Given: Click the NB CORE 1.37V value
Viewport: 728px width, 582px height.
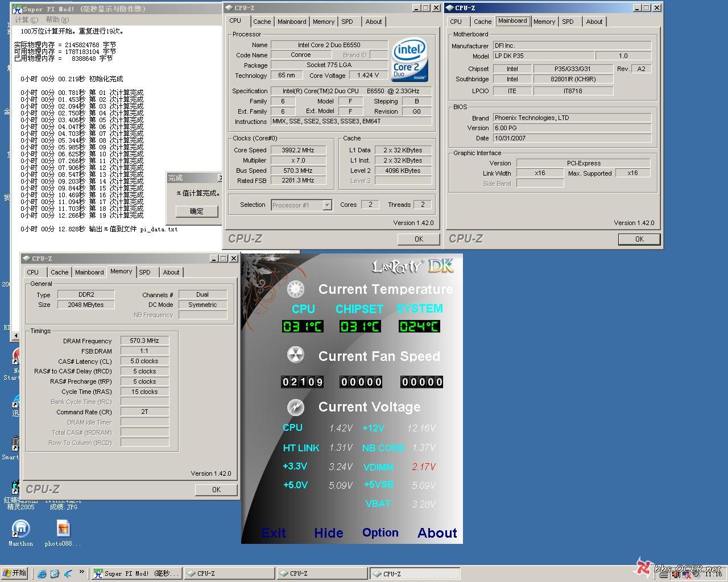Looking at the screenshot, I should point(424,448).
